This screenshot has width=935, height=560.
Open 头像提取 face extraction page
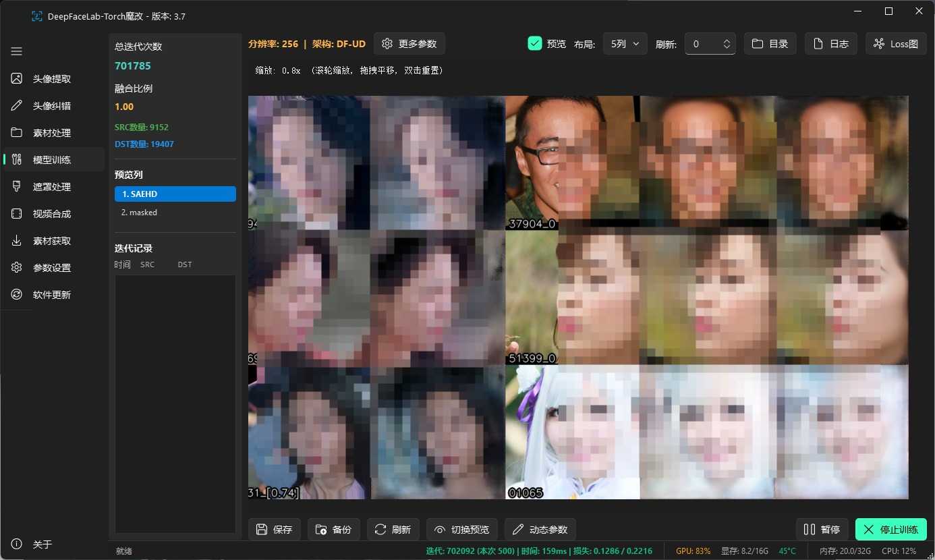(x=52, y=79)
